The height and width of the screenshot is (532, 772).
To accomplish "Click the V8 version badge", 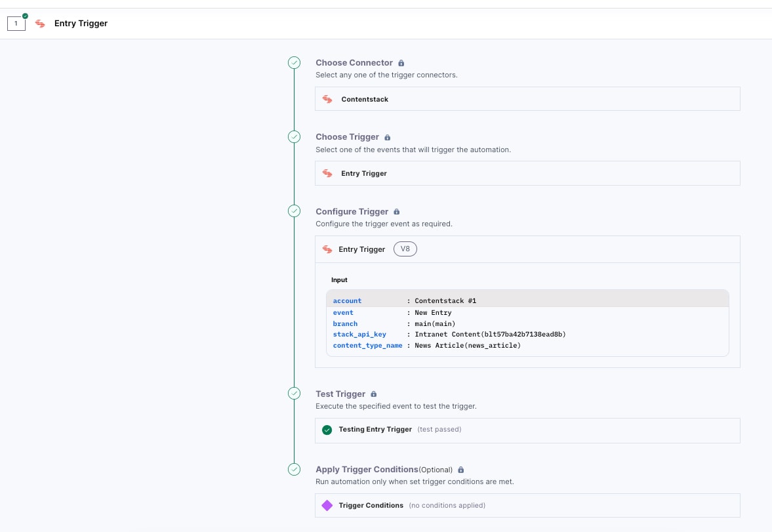I will point(405,249).
